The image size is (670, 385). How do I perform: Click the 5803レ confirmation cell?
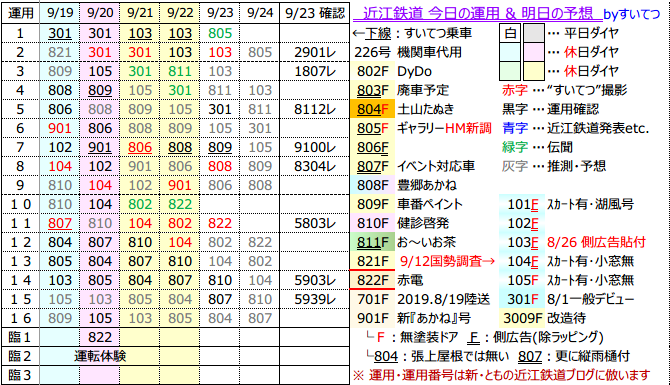pos(315,223)
